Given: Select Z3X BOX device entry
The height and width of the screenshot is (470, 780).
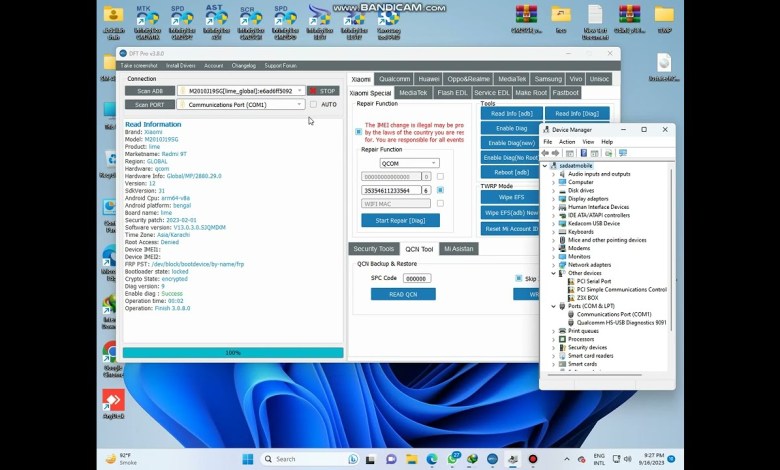Looking at the screenshot, I should [587, 298].
